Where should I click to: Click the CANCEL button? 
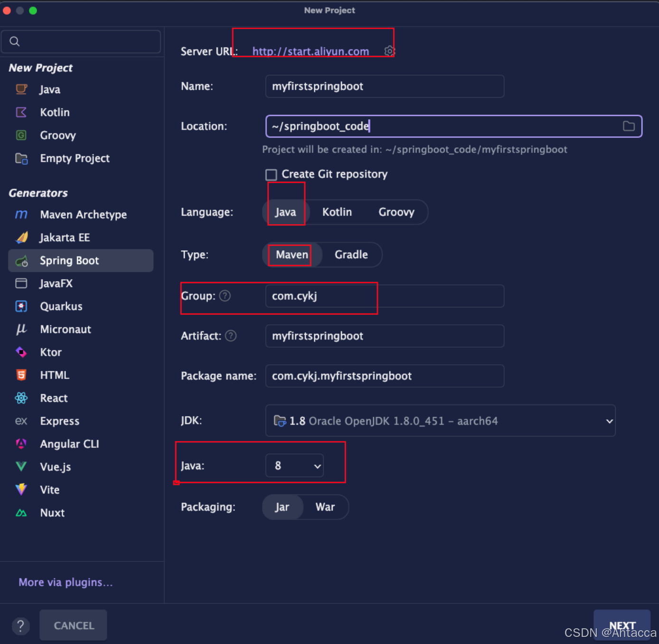pyautogui.click(x=73, y=625)
